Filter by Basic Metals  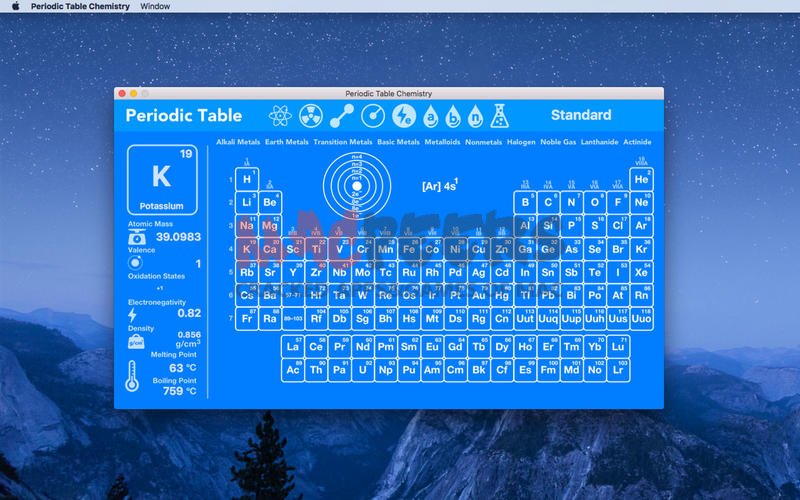point(398,142)
